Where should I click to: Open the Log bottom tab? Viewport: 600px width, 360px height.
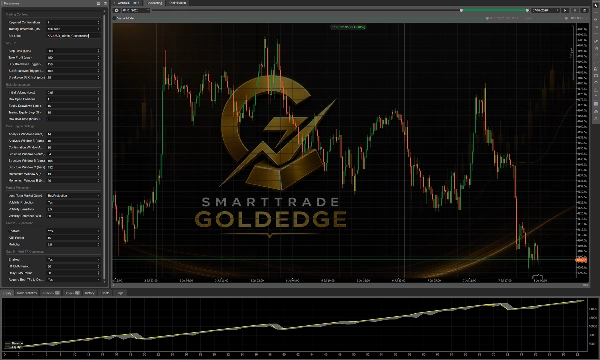point(120,293)
